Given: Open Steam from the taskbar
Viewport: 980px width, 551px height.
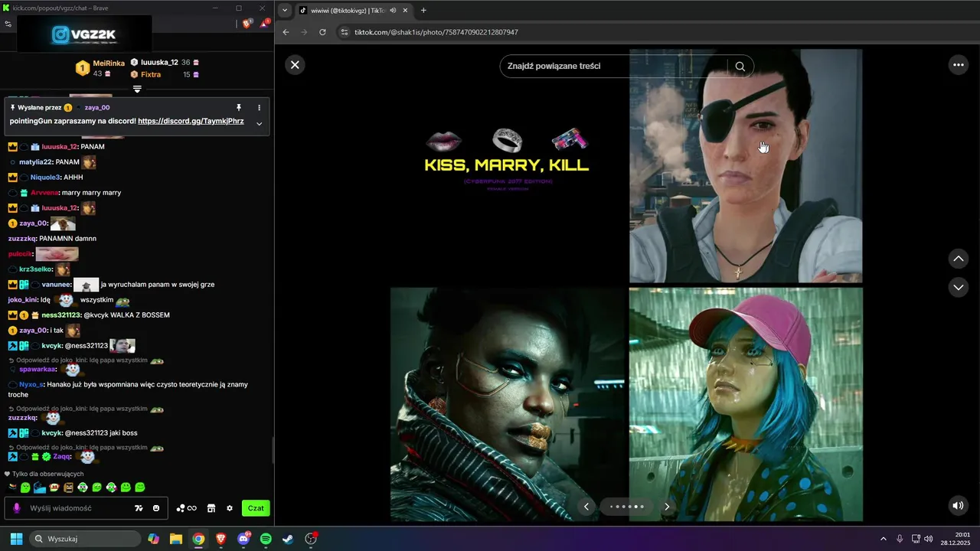Looking at the screenshot, I should (288, 539).
